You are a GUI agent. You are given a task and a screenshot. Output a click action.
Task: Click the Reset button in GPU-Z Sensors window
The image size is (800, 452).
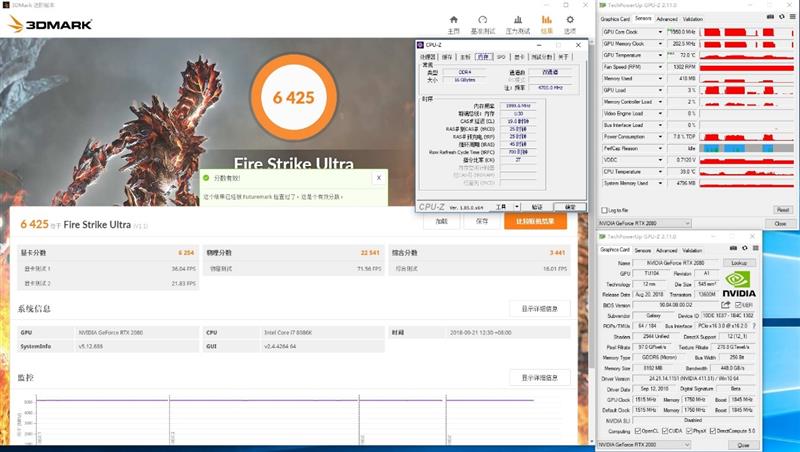[783, 210]
